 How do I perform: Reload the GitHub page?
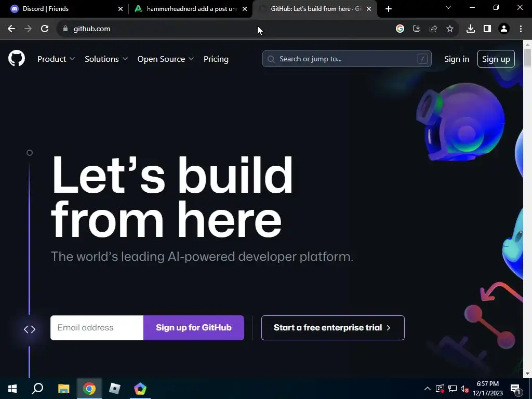(45, 29)
